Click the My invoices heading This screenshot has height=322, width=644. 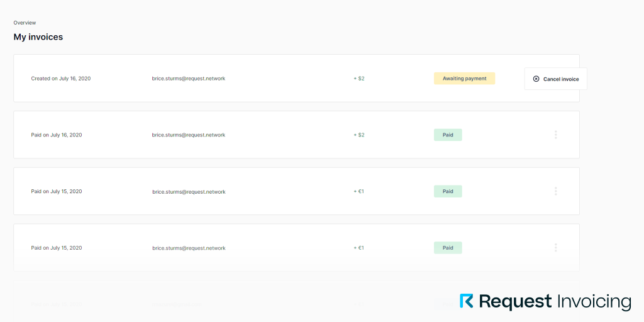point(38,37)
